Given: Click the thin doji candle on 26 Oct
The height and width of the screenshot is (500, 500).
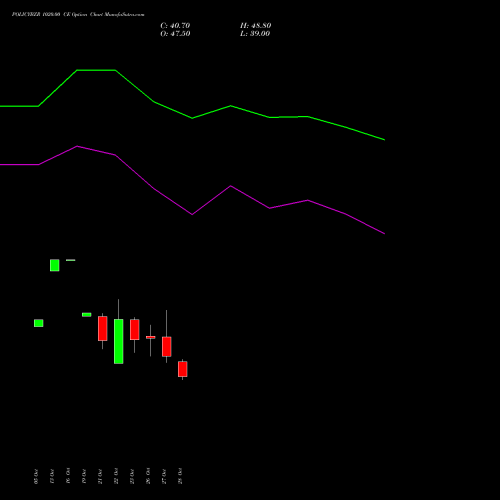Looking at the screenshot, I should (x=151, y=337).
